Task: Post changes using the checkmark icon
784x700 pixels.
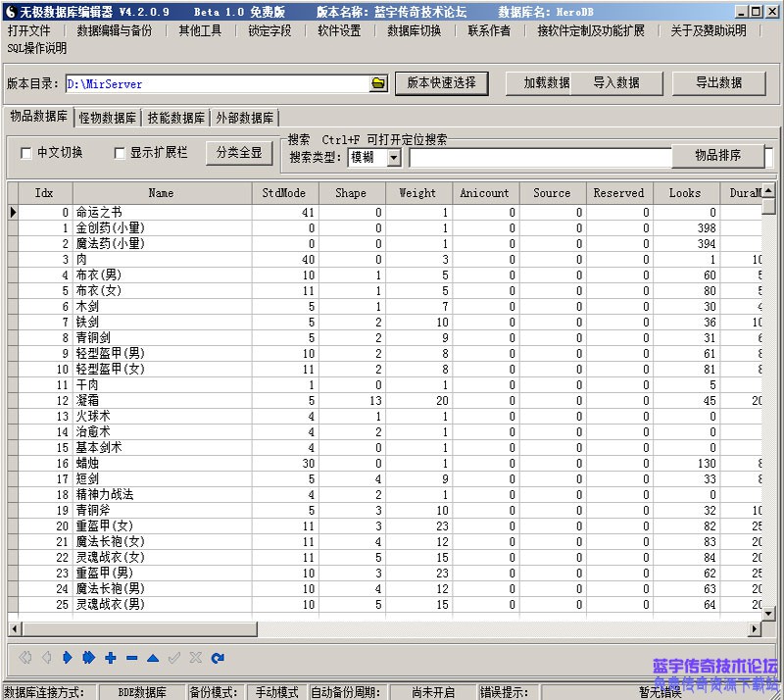Action: [173, 658]
